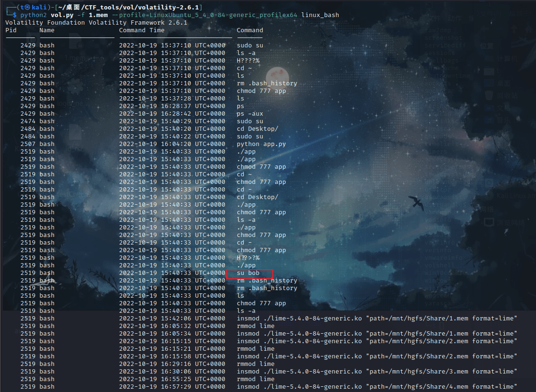Click the timestamp 2022-10-19 15:40:29
Screen dimensions: 536x392
click(172, 121)
